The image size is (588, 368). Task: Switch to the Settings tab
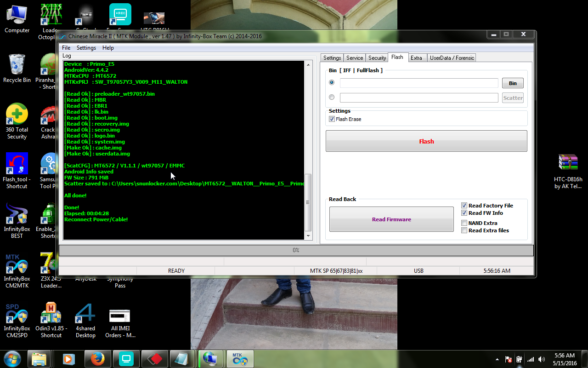click(x=332, y=58)
